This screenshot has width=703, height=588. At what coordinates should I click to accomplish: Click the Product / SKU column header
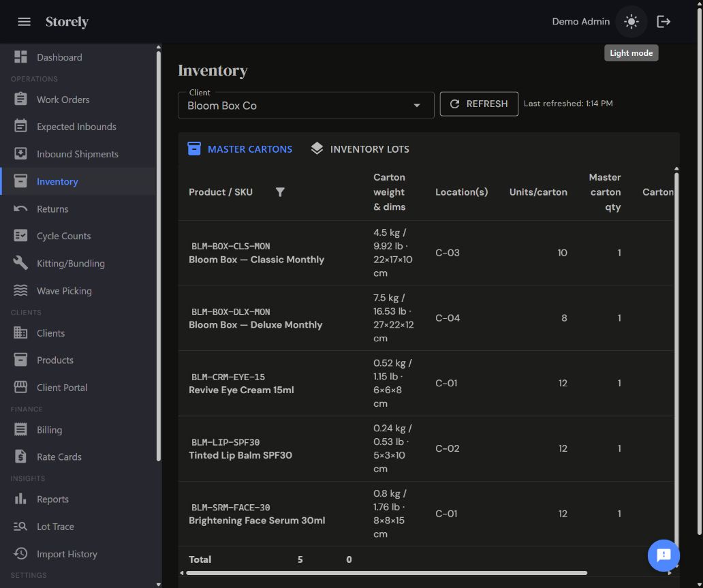coord(221,192)
